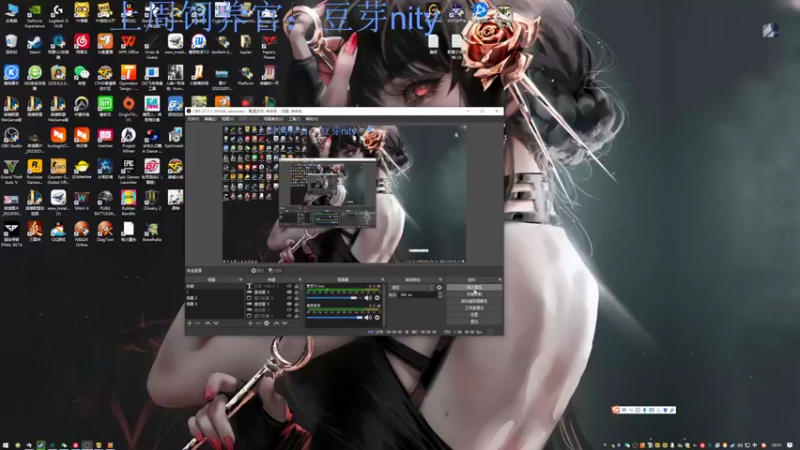
Task: Click the transition duration stepper arrows
Action: pos(440,295)
